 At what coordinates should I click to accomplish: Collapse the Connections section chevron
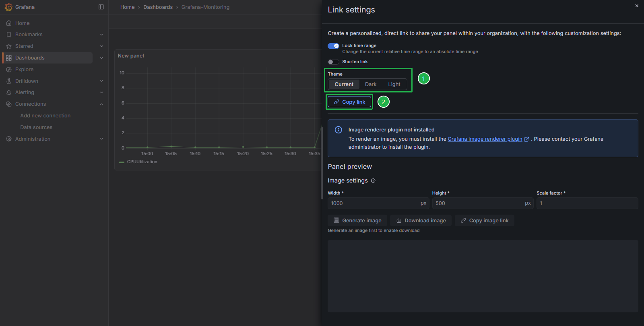pos(101,104)
